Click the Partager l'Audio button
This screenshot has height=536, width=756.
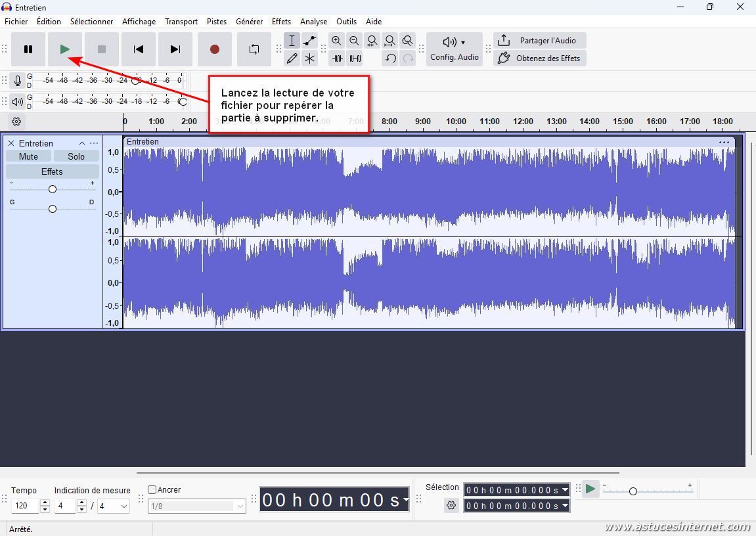[x=539, y=41]
